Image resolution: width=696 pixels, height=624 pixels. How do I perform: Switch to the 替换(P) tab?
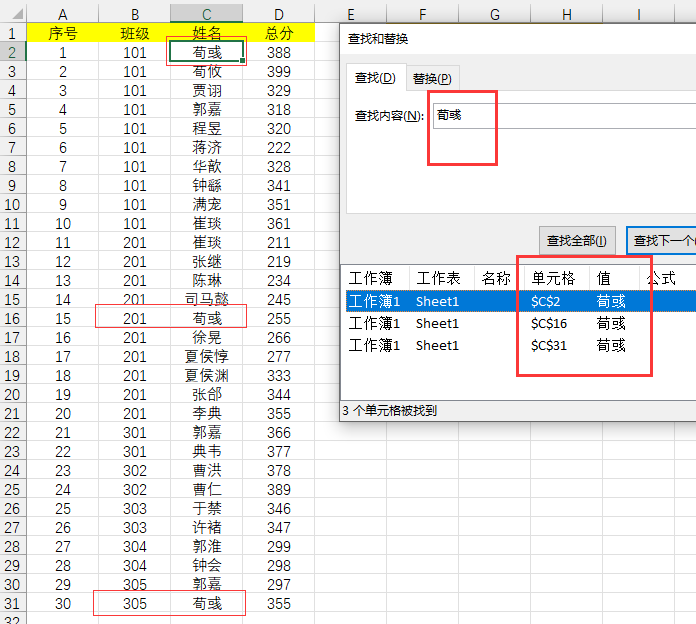coord(432,79)
